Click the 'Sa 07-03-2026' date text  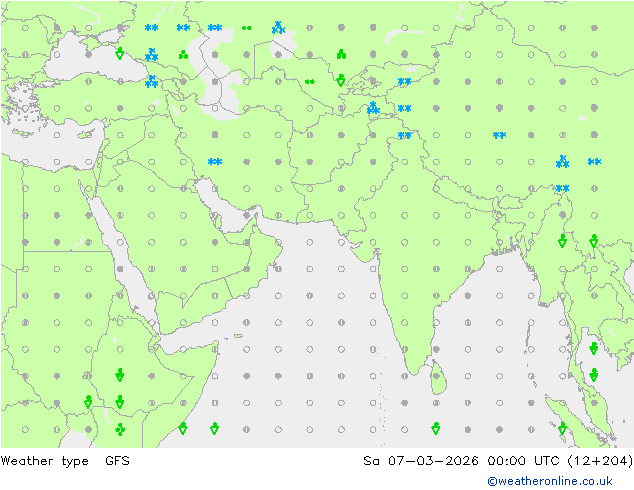coord(421,460)
